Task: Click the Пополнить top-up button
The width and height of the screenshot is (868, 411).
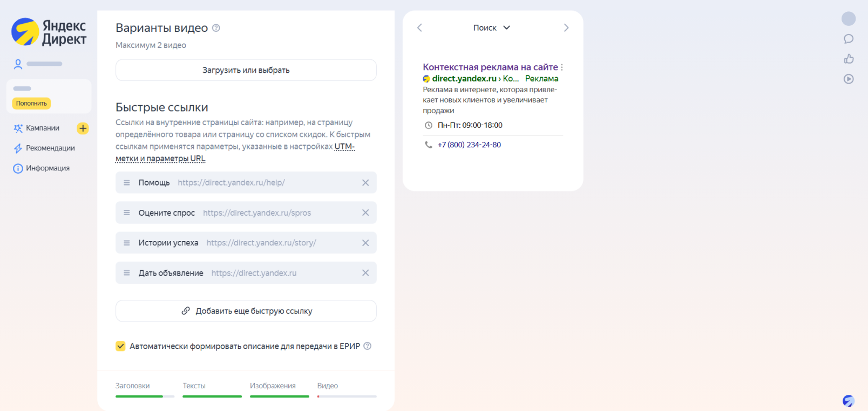Action: coord(31,103)
